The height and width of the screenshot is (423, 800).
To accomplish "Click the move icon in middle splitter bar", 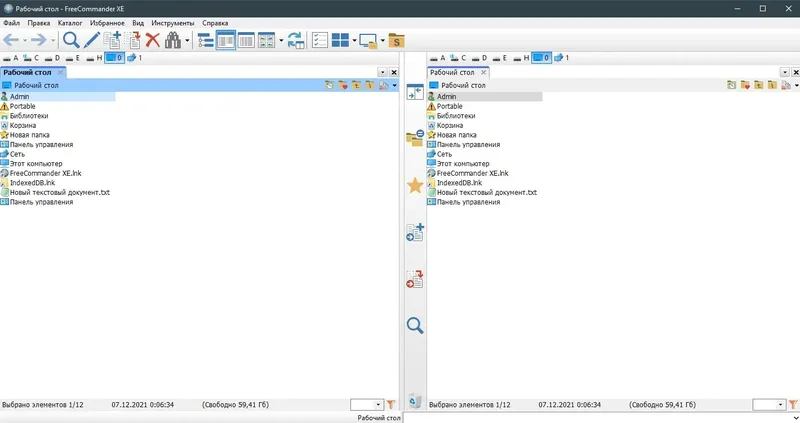I will (415, 279).
